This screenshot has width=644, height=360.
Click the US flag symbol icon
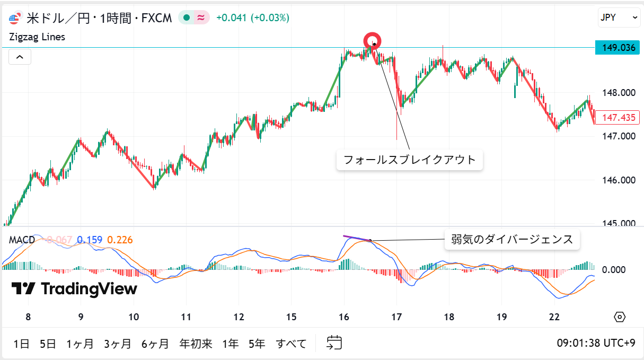click(x=15, y=17)
